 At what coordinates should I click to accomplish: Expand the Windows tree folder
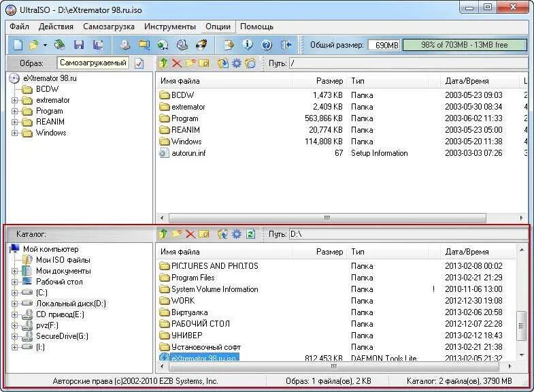tap(14, 133)
